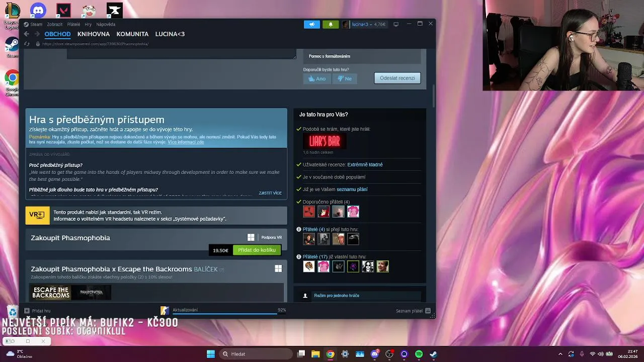
Task: Show hidden system tray icons
Action: coord(560,354)
